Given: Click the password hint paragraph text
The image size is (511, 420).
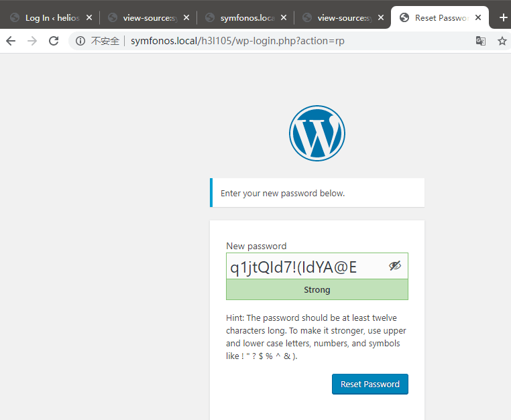Looking at the screenshot, I should point(316,337).
